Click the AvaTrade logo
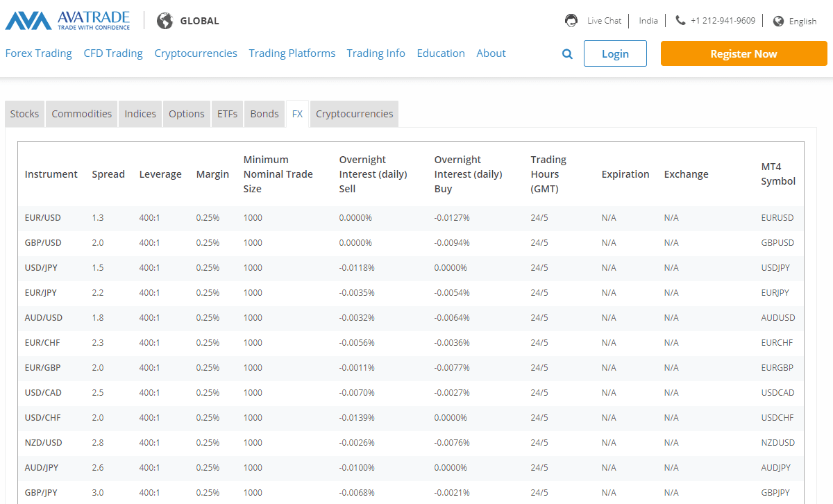Viewport: 833px width, 504px height. (67, 21)
